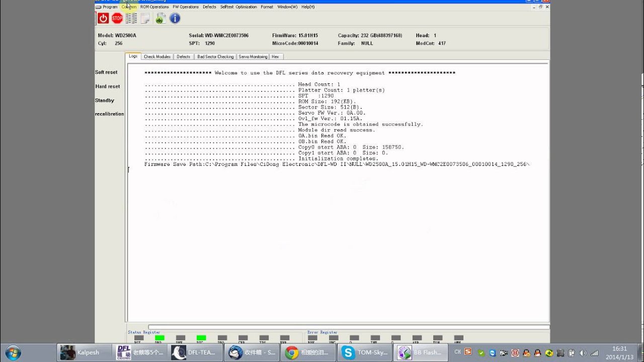Click the green download file toolbar icon
This screenshot has width=644, height=362.
click(x=160, y=19)
